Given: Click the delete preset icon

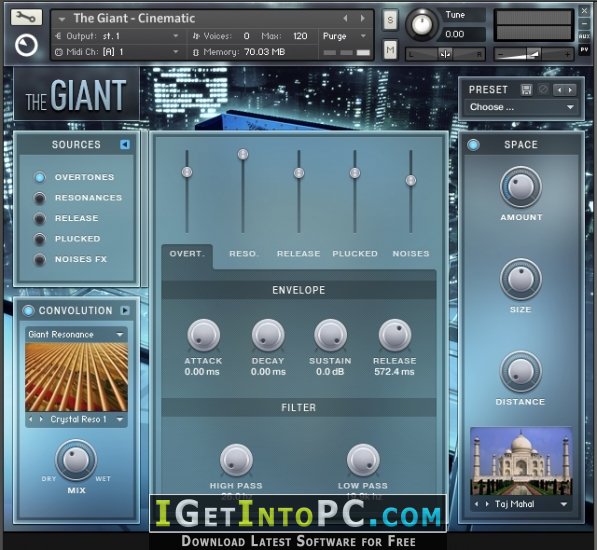Looking at the screenshot, I should (543, 90).
